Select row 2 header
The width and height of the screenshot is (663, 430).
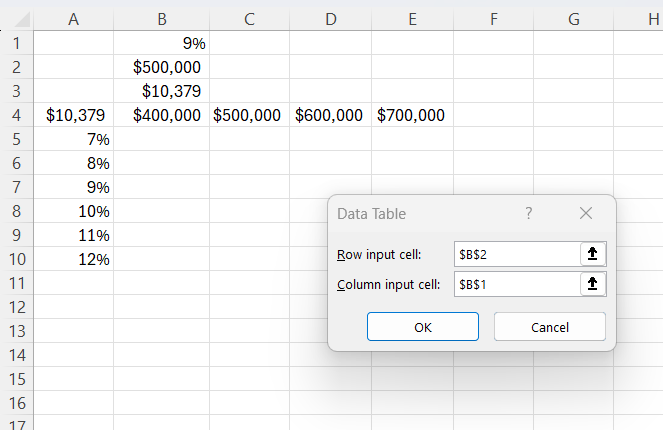16,67
